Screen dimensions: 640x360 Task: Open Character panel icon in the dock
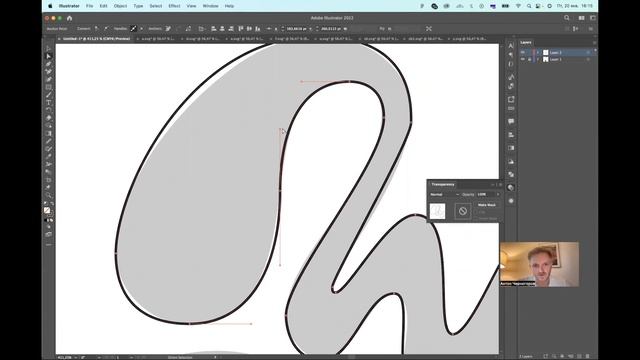tap(511, 45)
